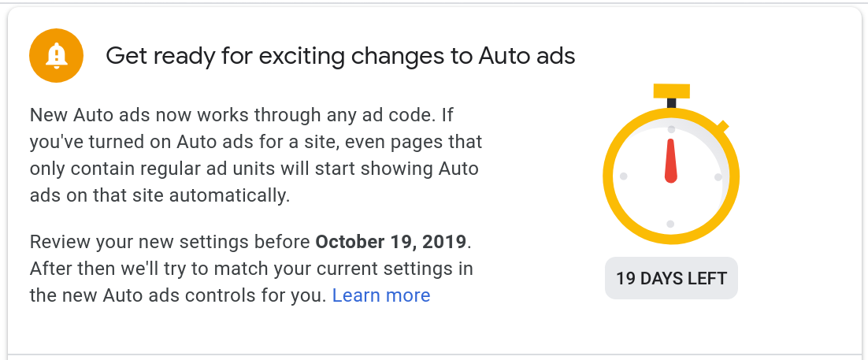Click the Review your new settings text
The image size is (868, 360).
click(x=169, y=242)
